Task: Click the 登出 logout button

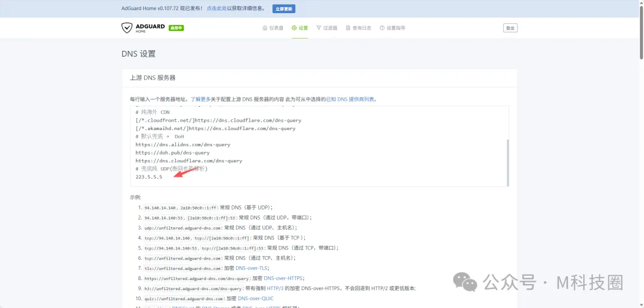Action: pyautogui.click(x=510, y=28)
